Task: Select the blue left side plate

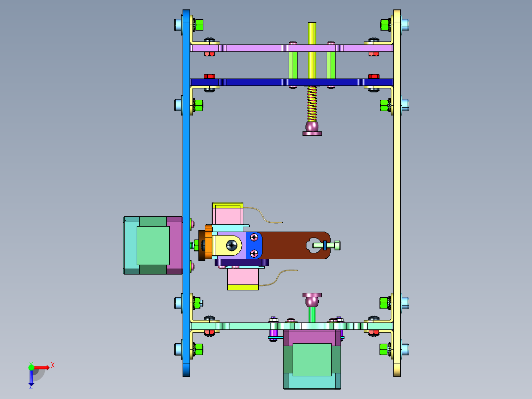Action: click(186, 193)
